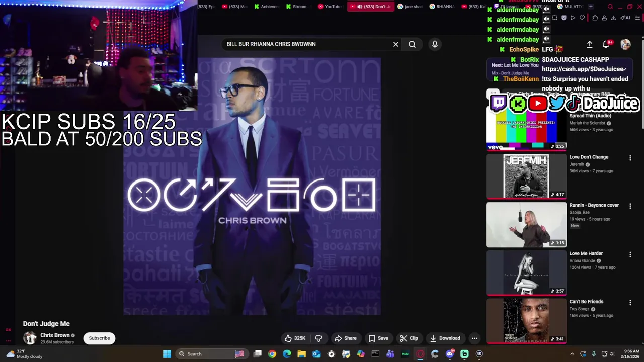Screen dimensions: 644x362
Task: Open options menu for Can't Be Friends
Action: pos(630,303)
